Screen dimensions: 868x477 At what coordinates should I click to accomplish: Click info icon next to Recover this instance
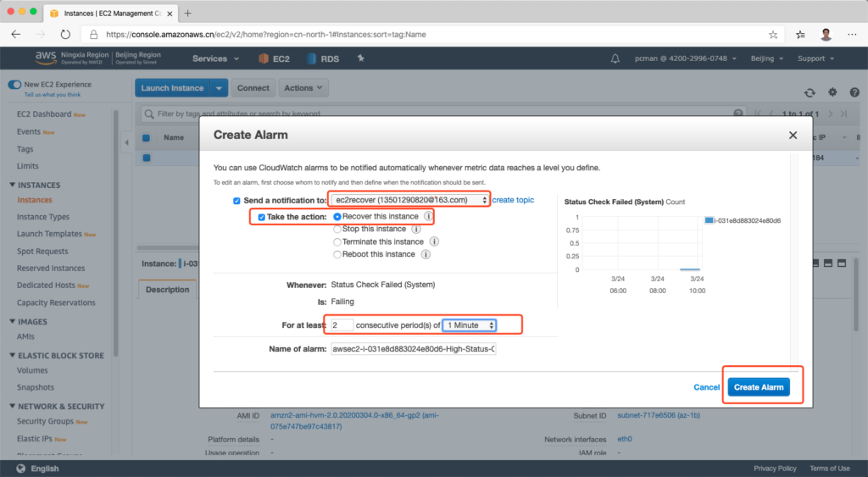428,216
